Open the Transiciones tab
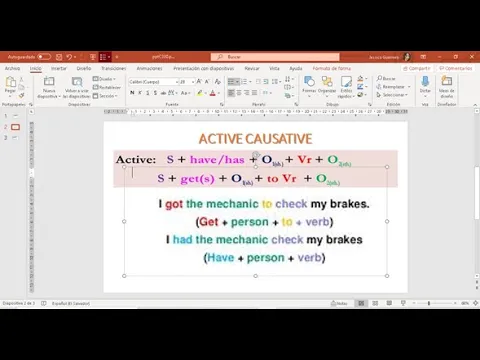480x360 pixels. tap(114, 68)
